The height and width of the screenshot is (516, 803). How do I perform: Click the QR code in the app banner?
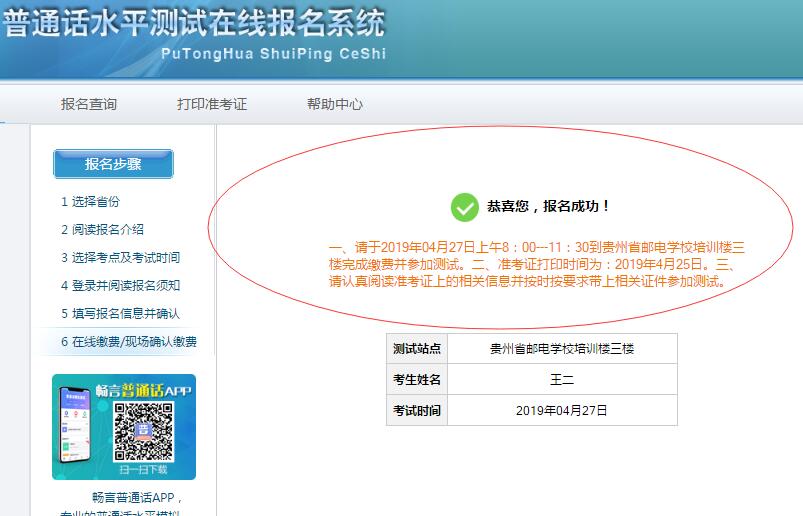(x=143, y=429)
